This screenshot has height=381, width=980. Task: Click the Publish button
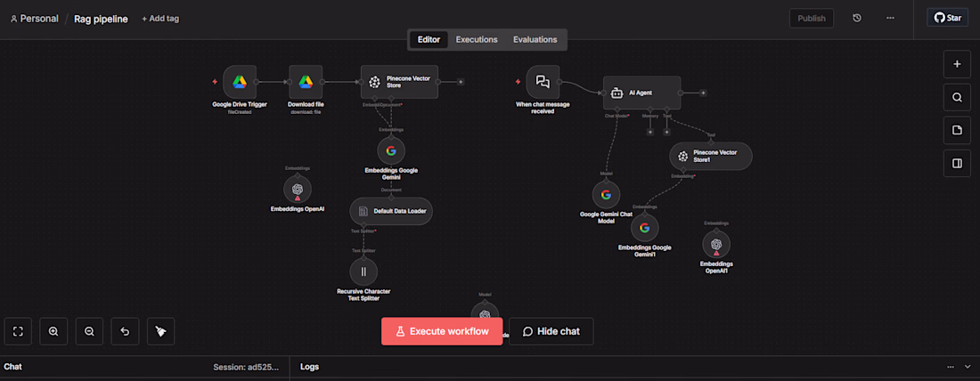[812, 18]
